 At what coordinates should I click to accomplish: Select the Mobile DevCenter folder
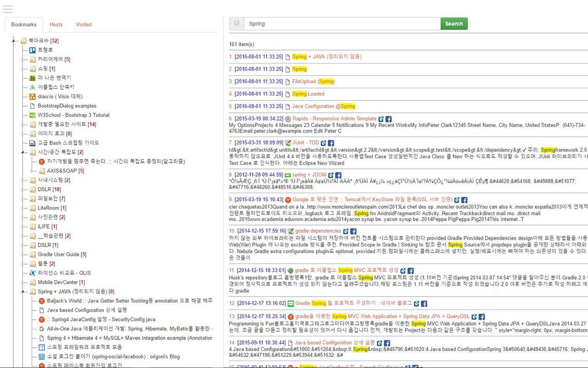click(x=61, y=282)
